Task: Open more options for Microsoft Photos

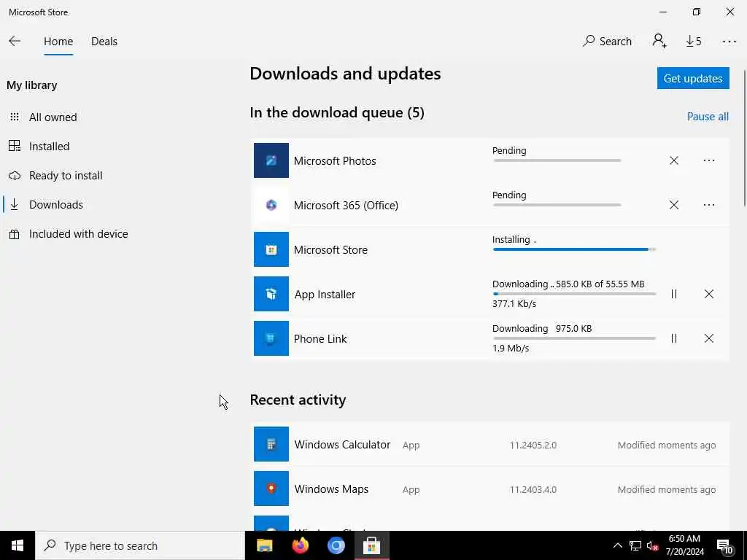Action: click(709, 160)
